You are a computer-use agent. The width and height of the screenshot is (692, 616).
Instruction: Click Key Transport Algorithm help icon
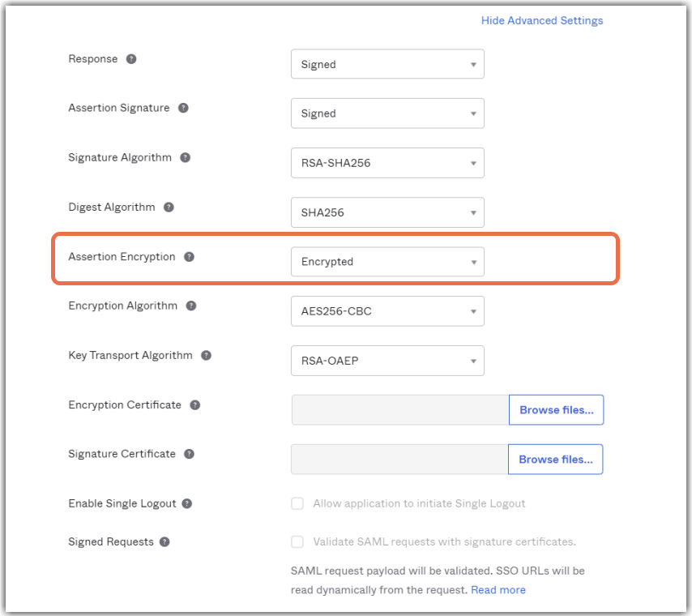coord(206,355)
